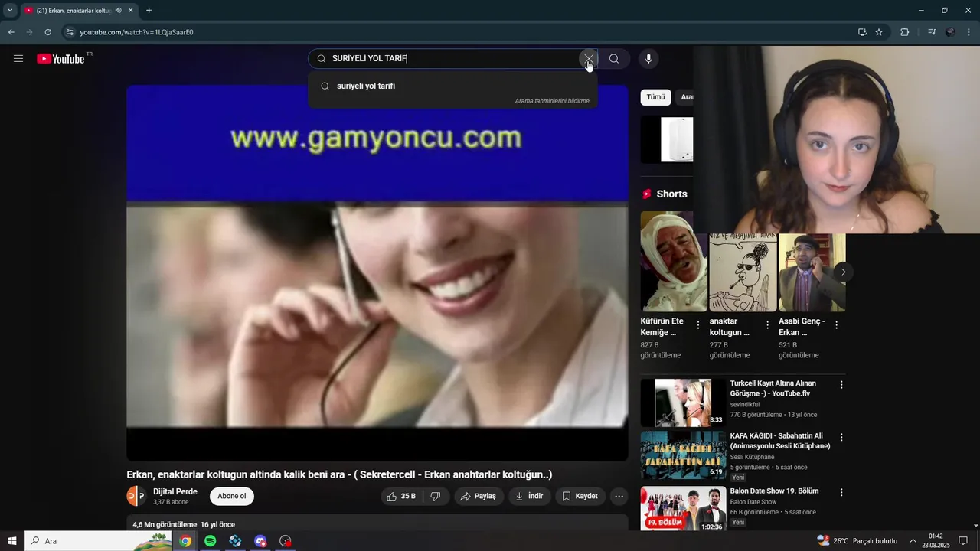Open options for the Turkcell Kayıt video
Screen dimensions: 980x551
pyautogui.click(x=841, y=385)
